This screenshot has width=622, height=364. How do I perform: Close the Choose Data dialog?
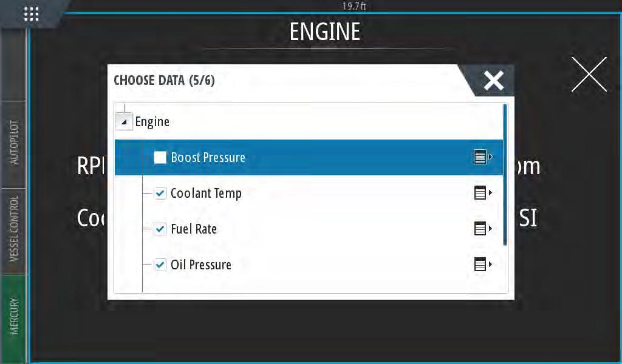click(x=494, y=81)
